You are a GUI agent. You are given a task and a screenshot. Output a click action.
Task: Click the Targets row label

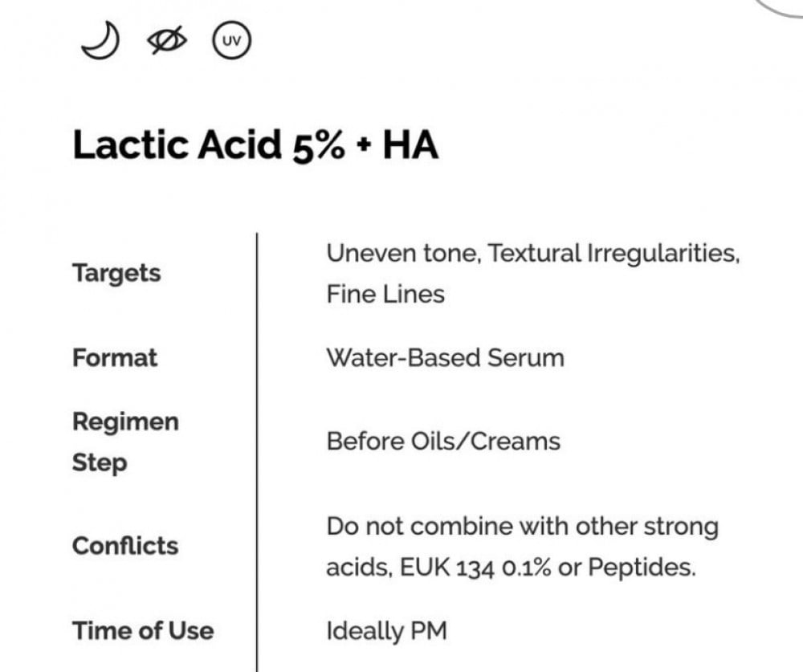[x=116, y=273]
